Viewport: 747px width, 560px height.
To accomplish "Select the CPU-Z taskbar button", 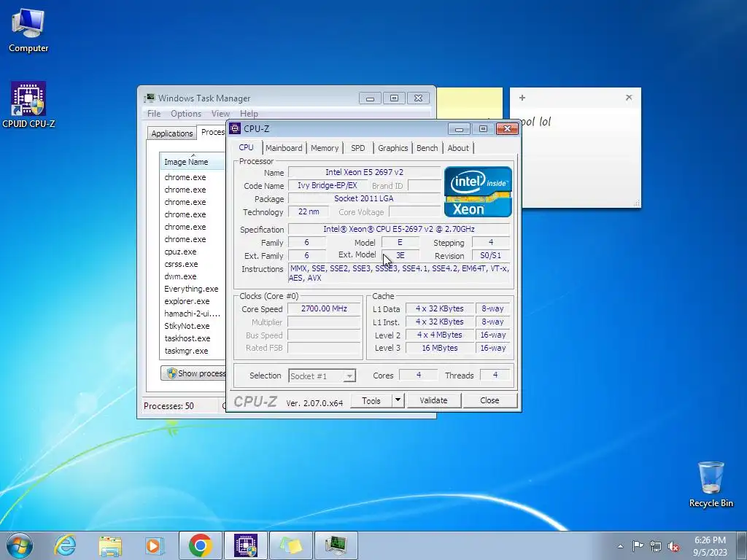I will point(246,545).
